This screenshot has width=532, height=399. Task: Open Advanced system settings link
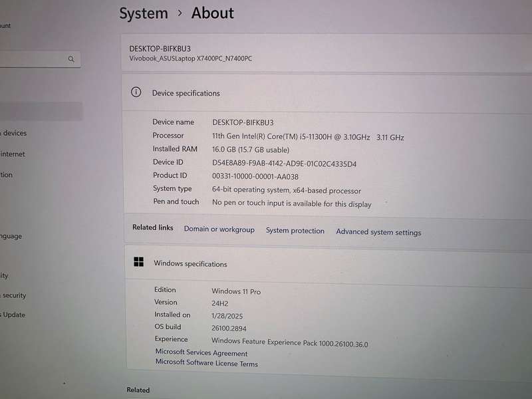pyautogui.click(x=378, y=232)
